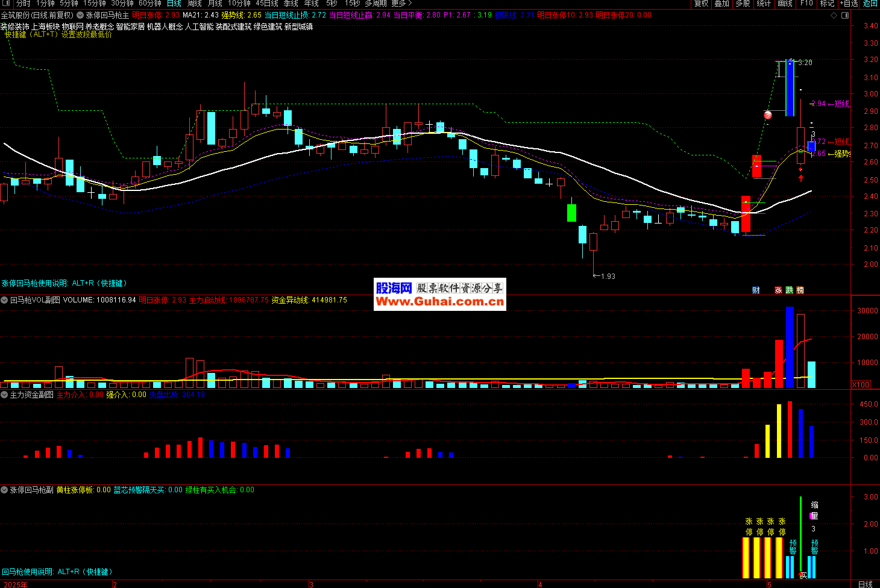Click the layout icon left of 分时
880x588 pixels.
tap(7, 3)
